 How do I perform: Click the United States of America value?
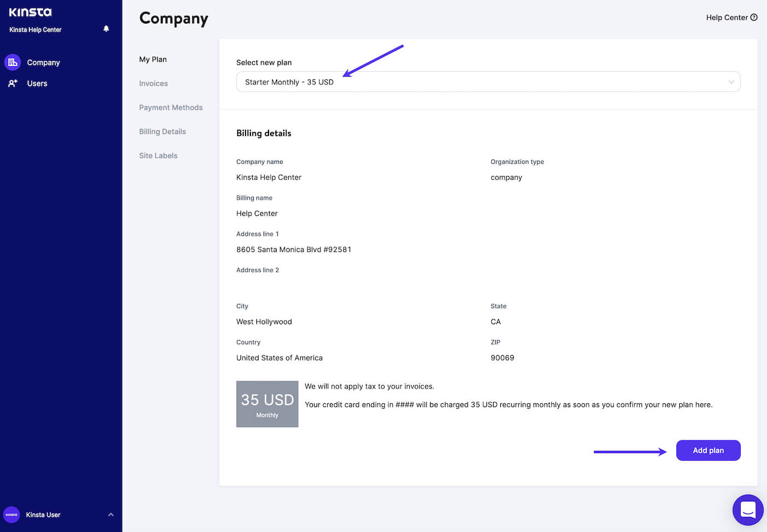click(279, 358)
